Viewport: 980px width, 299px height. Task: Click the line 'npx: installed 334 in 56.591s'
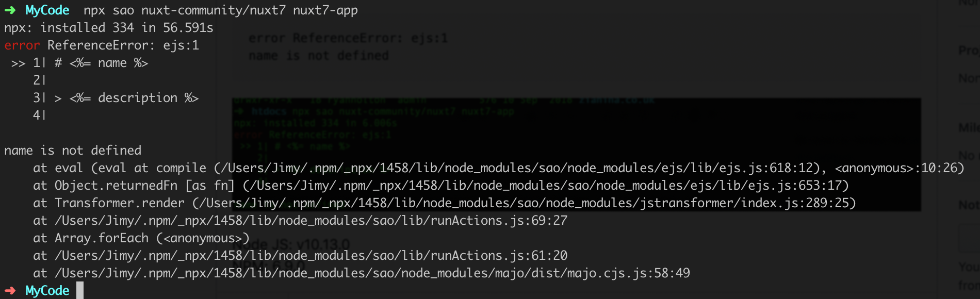click(108, 28)
